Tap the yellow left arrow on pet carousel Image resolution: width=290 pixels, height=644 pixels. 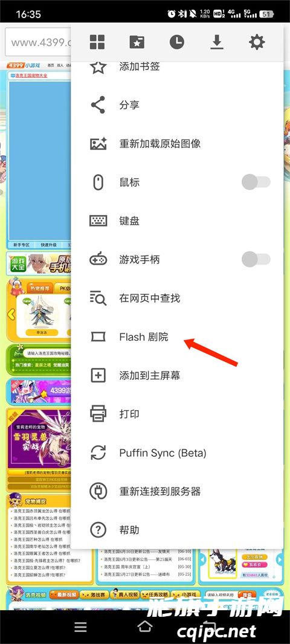(11, 315)
